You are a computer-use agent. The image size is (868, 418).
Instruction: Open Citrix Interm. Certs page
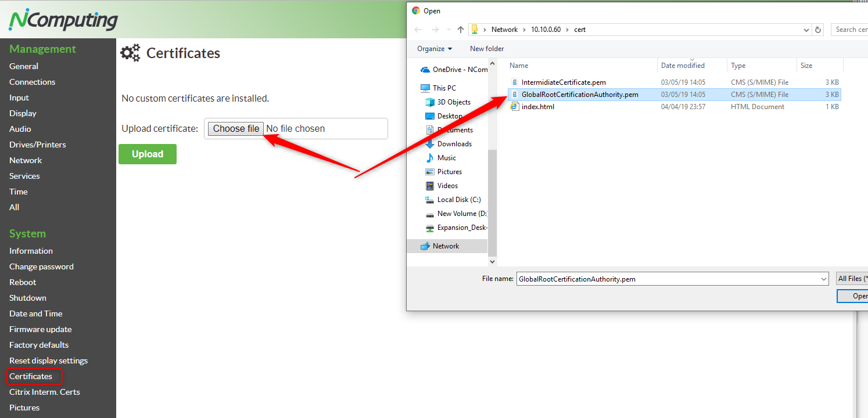pyautogui.click(x=45, y=392)
